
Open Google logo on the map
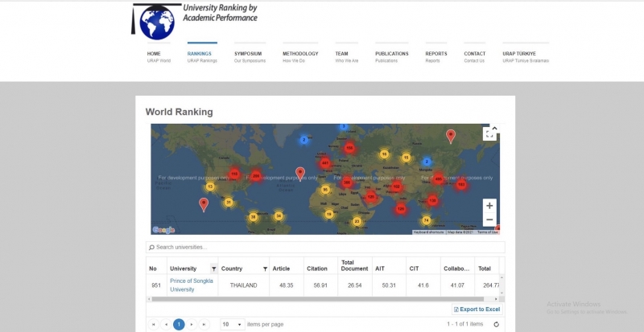click(163, 230)
